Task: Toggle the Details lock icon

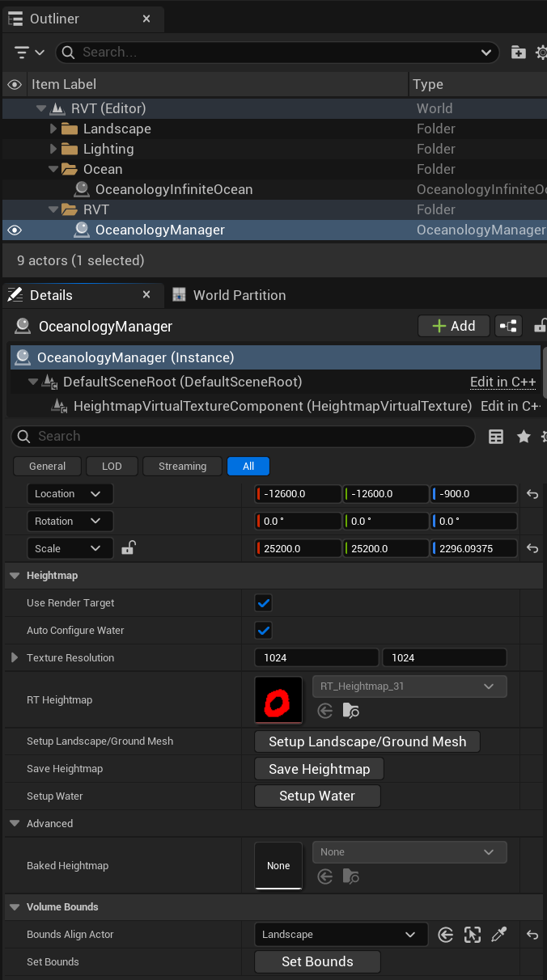Action: [541, 326]
